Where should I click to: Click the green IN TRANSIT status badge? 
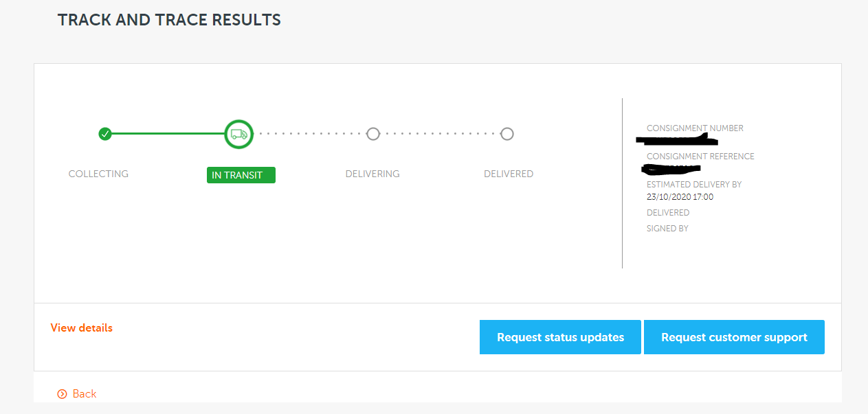[241, 175]
